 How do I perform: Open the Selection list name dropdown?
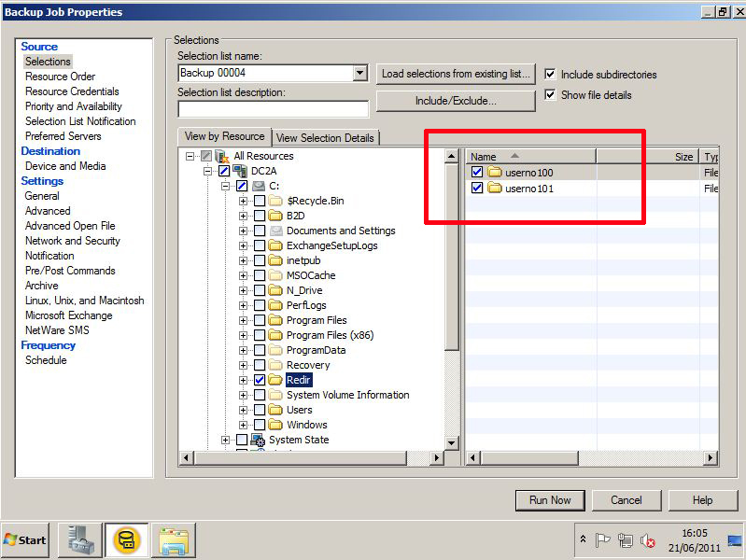click(x=360, y=73)
